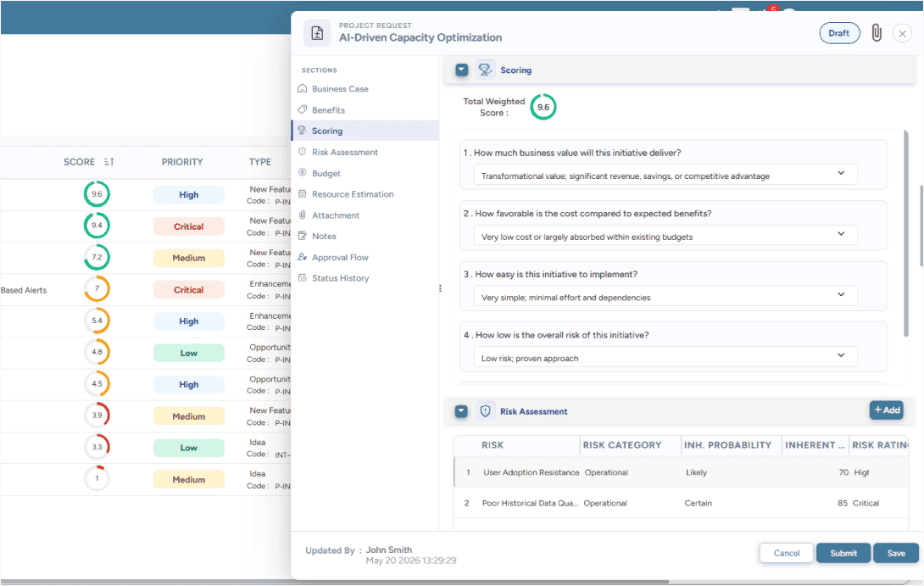
Task: Click the shield icon in Risk Assessment header
Action: click(485, 411)
